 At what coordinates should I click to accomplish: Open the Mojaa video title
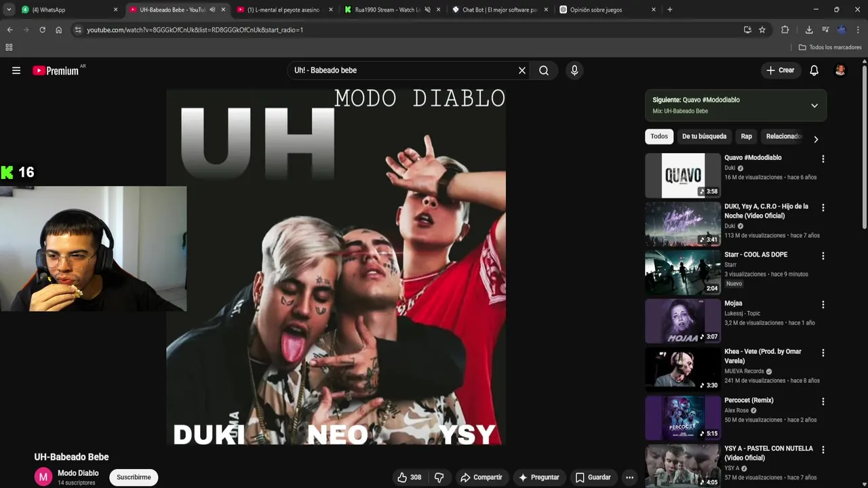click(x=733, y=303)
